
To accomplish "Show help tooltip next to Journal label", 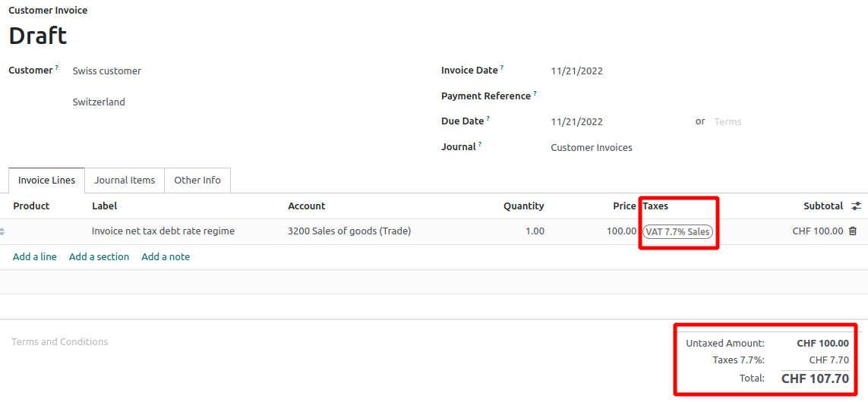I will 480,144.
